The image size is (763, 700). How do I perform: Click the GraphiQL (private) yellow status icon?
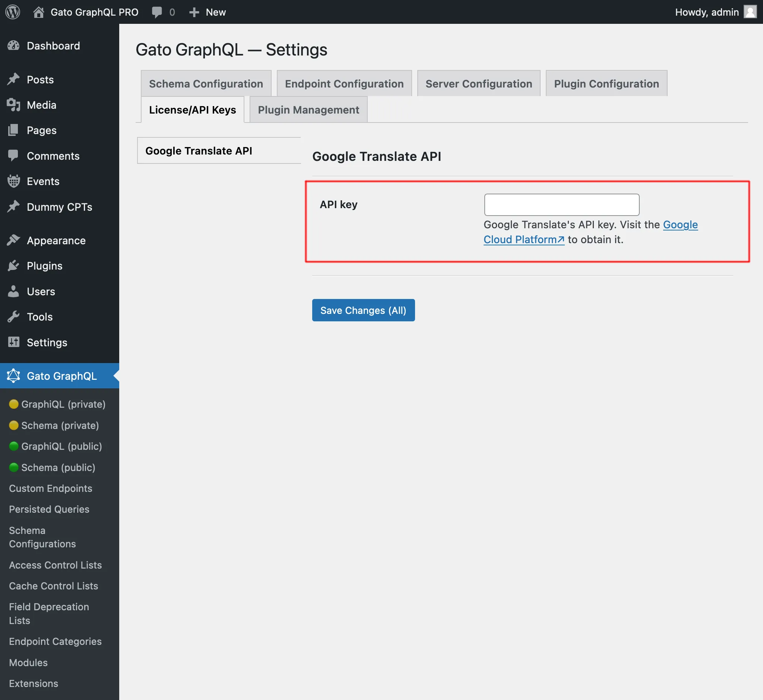click(x=13, y=404)
